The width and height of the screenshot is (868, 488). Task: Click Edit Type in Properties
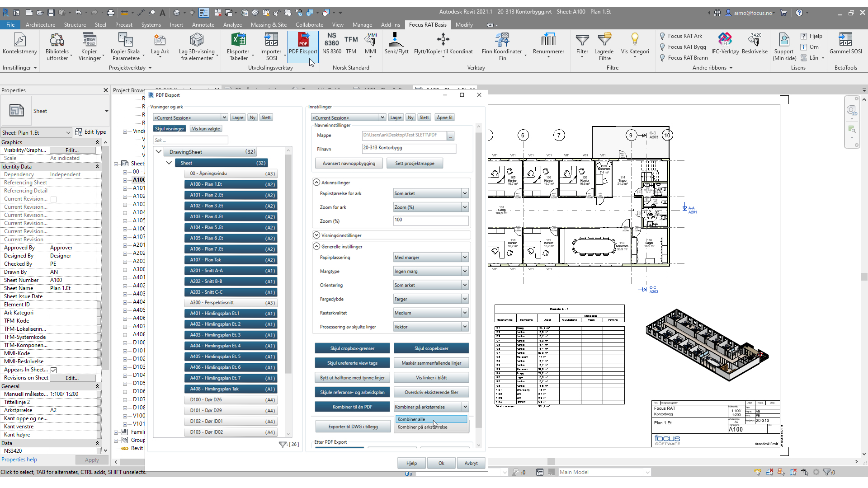[90, 132]
